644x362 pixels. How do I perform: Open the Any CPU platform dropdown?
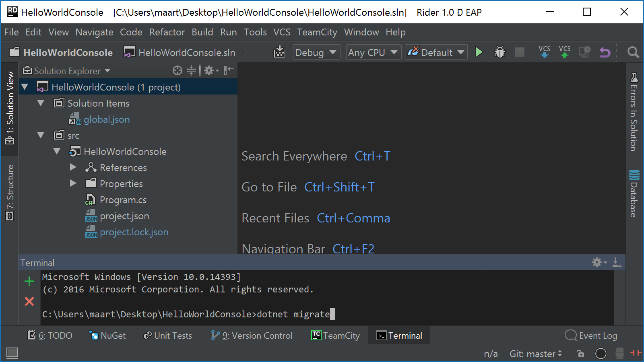pos(374,52)
